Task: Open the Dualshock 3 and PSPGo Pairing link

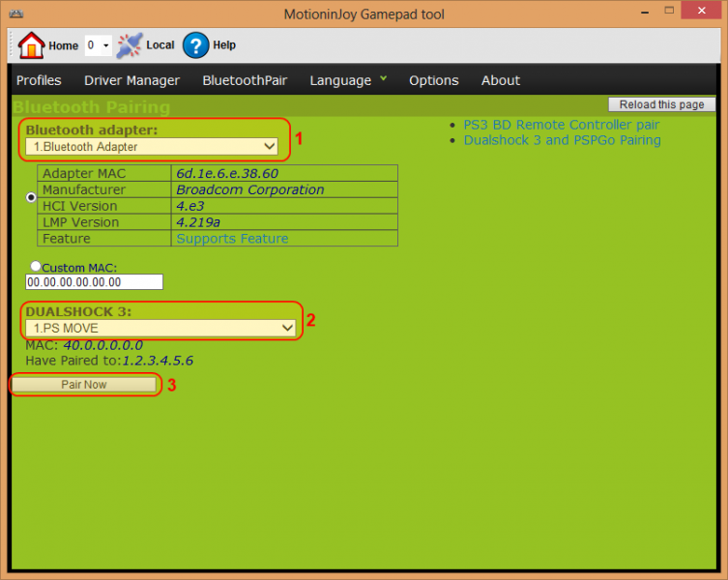Action: point(563,140)
